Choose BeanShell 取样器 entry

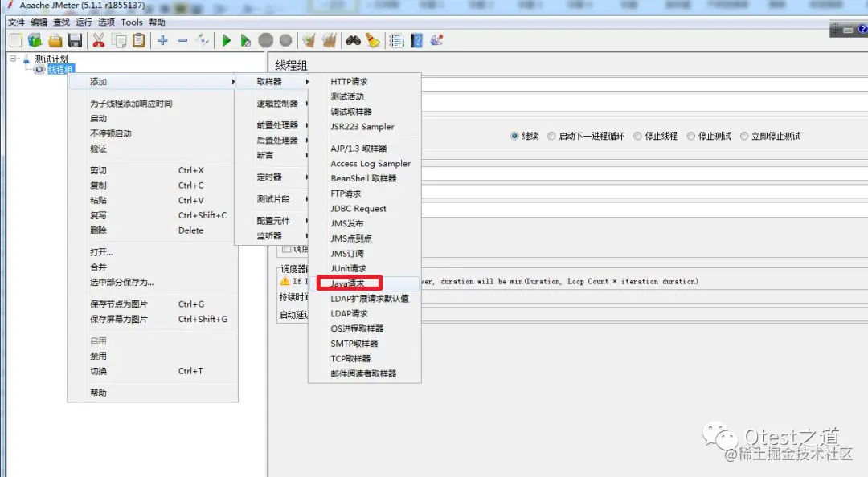tap(365, 178)
